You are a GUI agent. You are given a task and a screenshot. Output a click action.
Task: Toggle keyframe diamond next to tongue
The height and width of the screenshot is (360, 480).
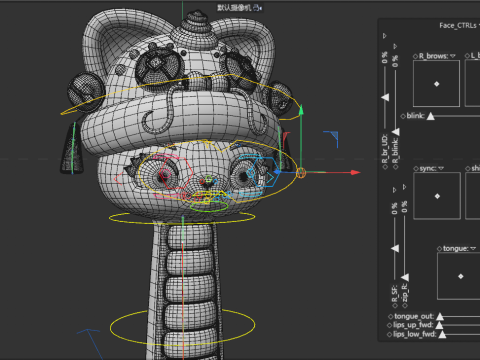tap(439, 249)
